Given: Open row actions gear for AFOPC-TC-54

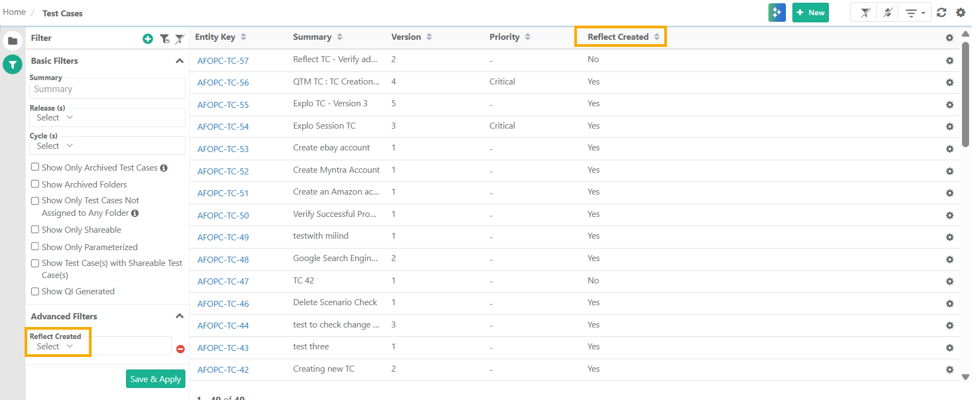Looking at the screenshot, I should pos(949,126).
